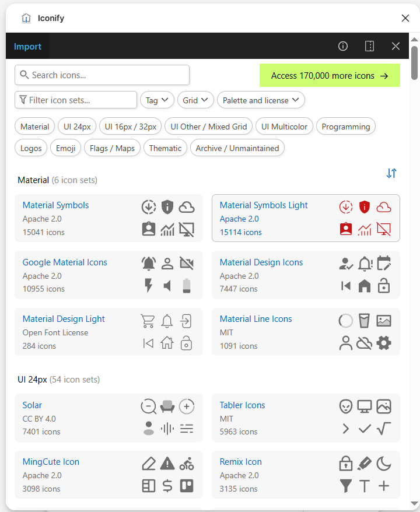
Task: Toggle the Emoji filter chip
Action: pos(66,148)
